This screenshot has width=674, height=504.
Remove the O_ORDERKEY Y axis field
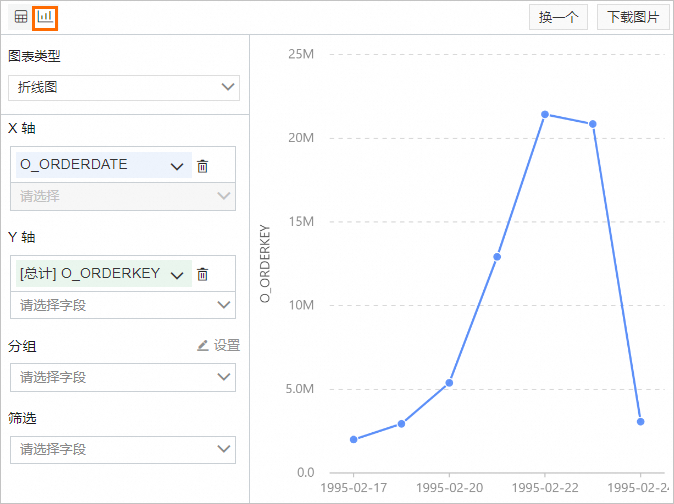pyautogui.click(x=202, y=274)
